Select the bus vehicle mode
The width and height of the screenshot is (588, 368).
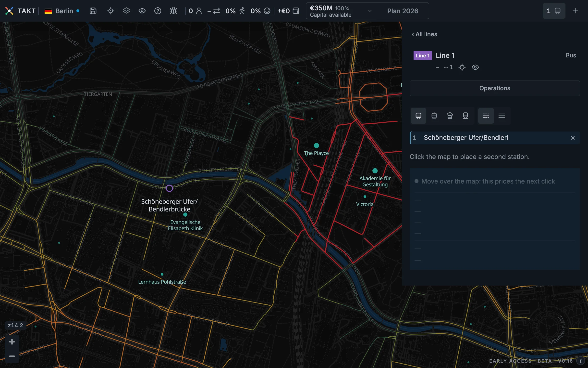point(418,116)
